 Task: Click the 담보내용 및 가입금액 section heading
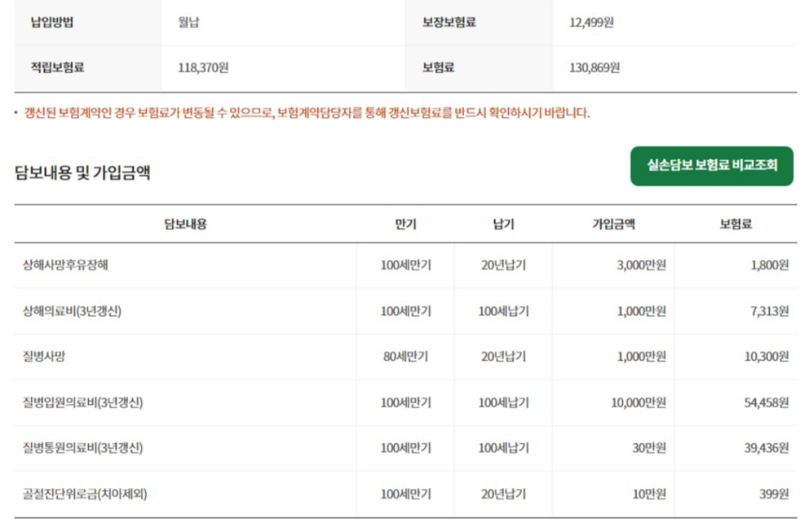[82, 173]
